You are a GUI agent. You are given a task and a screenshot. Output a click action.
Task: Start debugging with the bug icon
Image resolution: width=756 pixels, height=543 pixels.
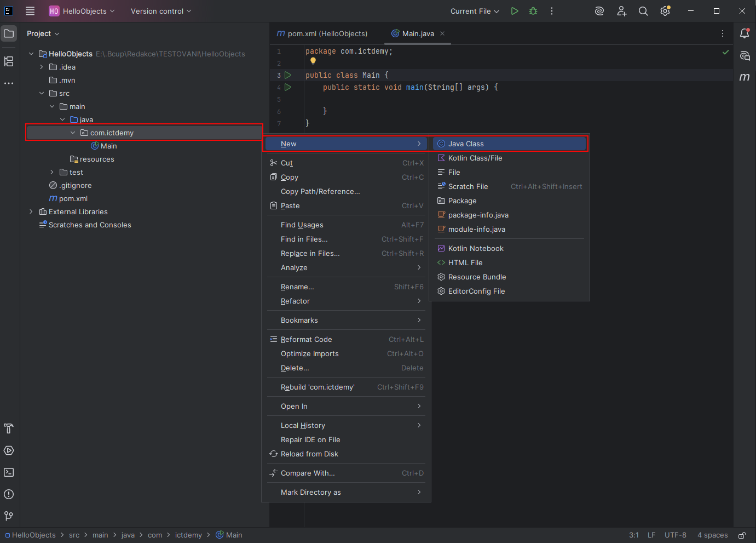pyautogui.click(x=533, y=10)
